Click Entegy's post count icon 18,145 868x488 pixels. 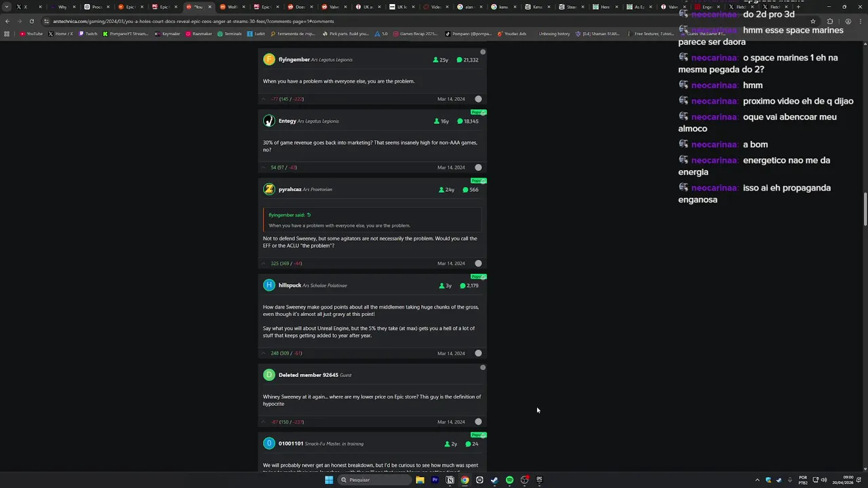[460, 121]
